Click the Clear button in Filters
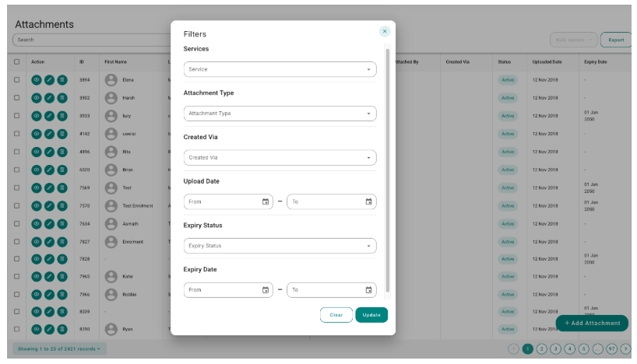Image resolution: width=637 pixels, height=364 pixels. click(x=336, y=315)
